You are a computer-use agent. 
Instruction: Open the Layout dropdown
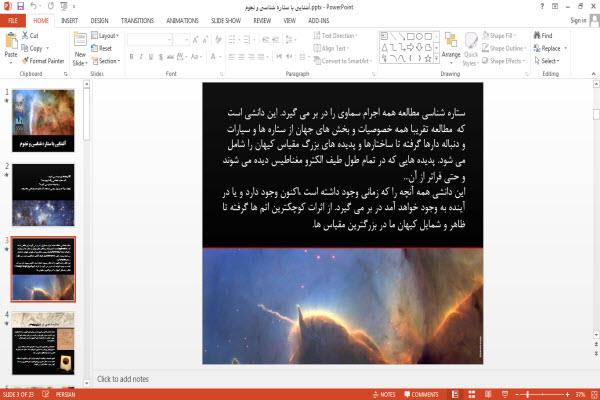click(105, 36)
